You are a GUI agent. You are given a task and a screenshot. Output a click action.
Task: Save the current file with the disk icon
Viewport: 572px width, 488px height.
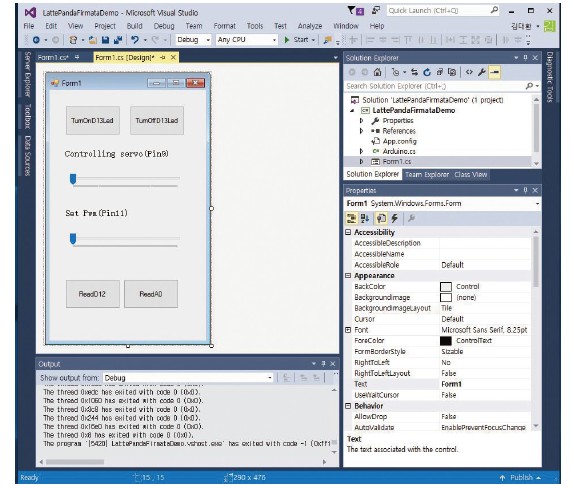[x=105, y=40]
